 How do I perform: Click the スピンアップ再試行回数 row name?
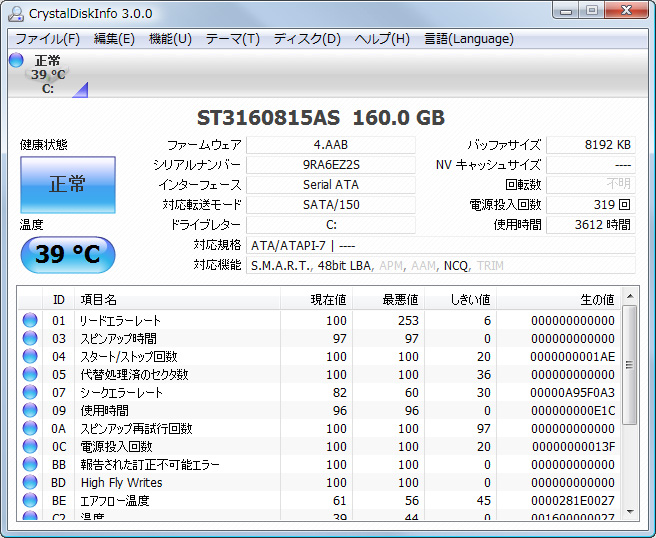pos(136,428)
